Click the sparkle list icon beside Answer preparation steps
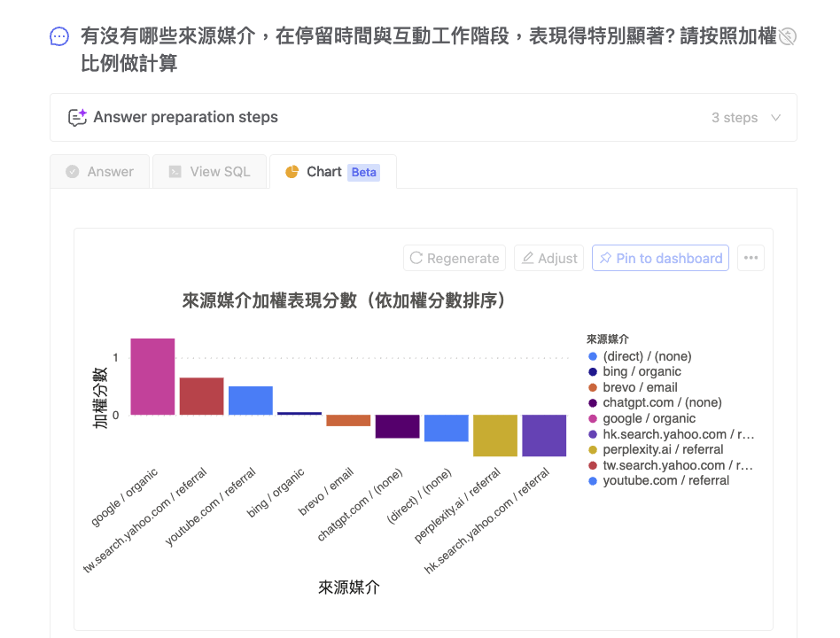Image resolution: width=840 pixels, height=638 pixels. (78, 117)
